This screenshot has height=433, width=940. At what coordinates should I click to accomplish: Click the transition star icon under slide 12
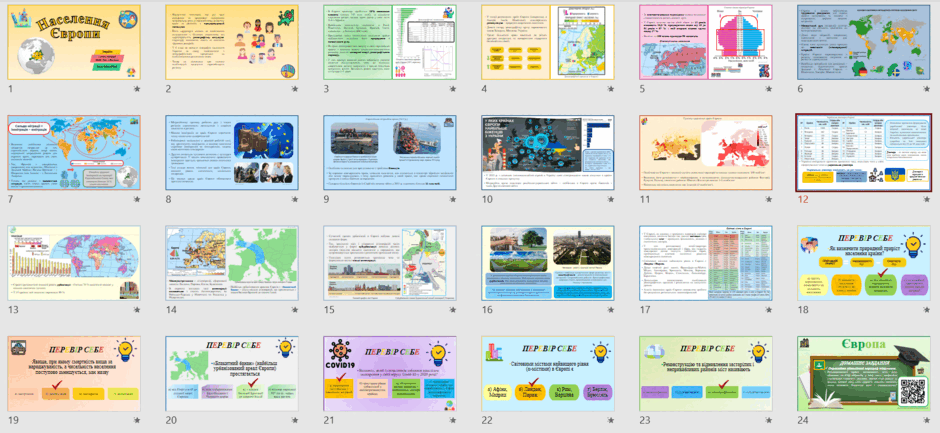click(x=927, y=199)
